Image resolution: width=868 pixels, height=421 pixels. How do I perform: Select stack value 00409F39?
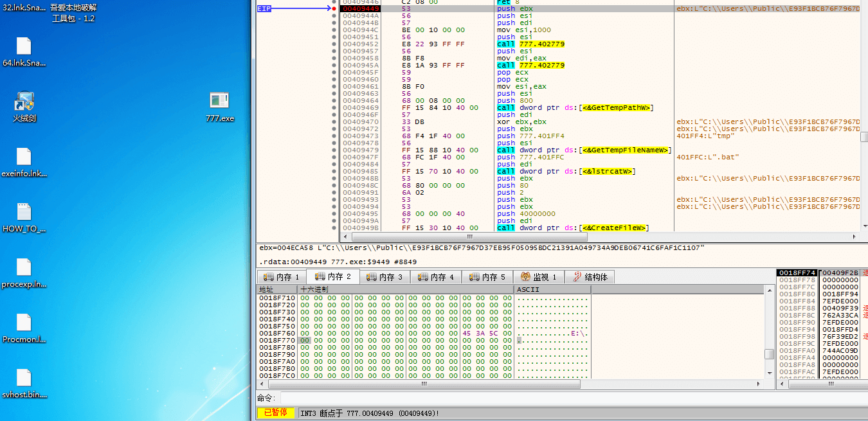coord(840,309)
